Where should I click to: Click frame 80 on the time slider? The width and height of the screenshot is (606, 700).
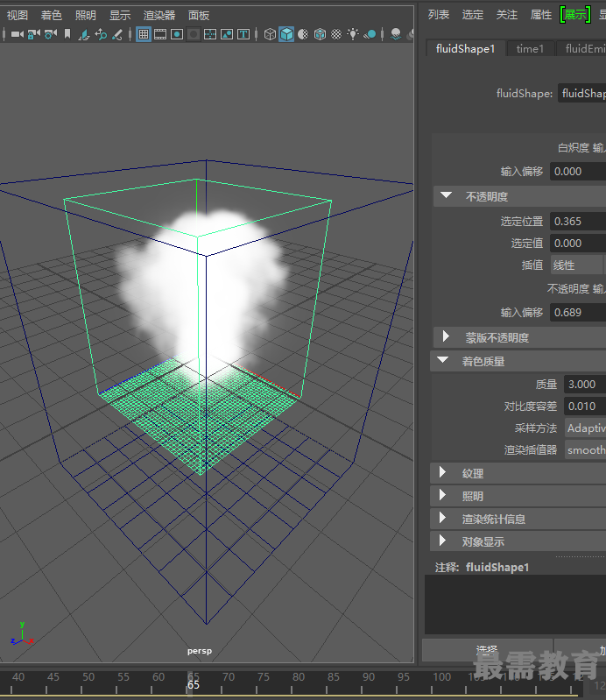click(x=299, y=677)
